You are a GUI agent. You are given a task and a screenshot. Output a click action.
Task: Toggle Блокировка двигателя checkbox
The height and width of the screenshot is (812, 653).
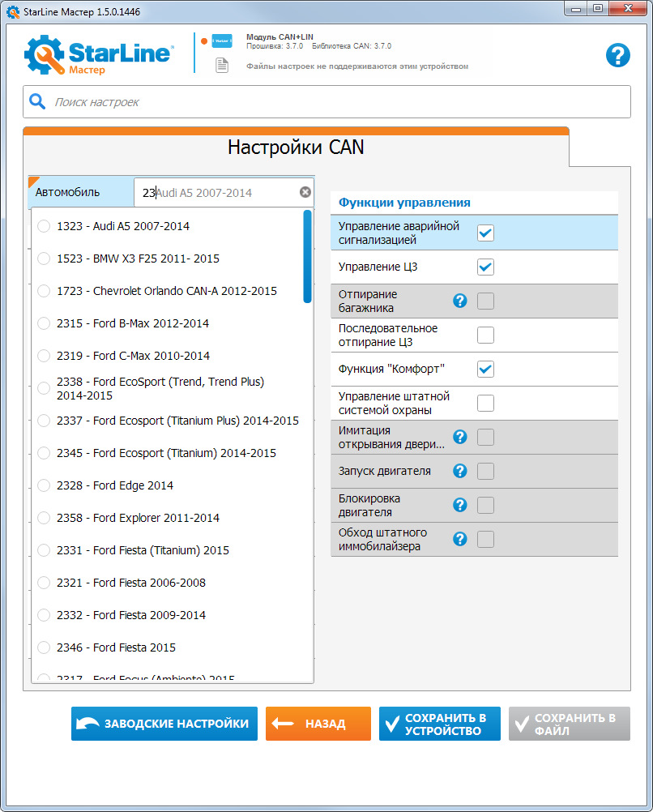pos(485,506)
